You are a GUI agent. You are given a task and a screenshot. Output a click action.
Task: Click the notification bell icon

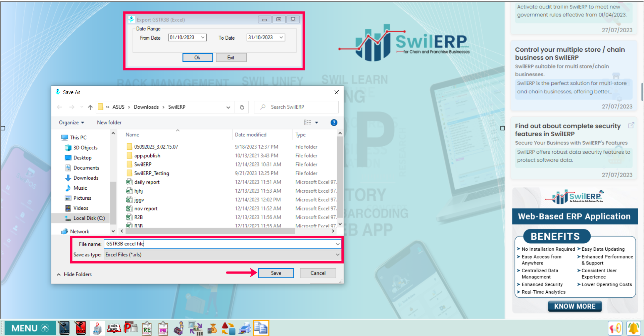pyautogui.click(x=634, y=328)
